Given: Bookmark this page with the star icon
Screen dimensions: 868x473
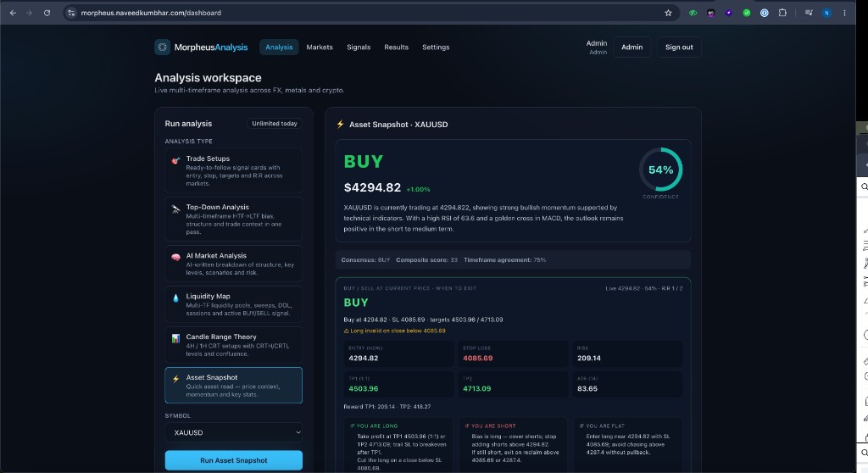Looking at the screenshot, I should click(668, 13).
